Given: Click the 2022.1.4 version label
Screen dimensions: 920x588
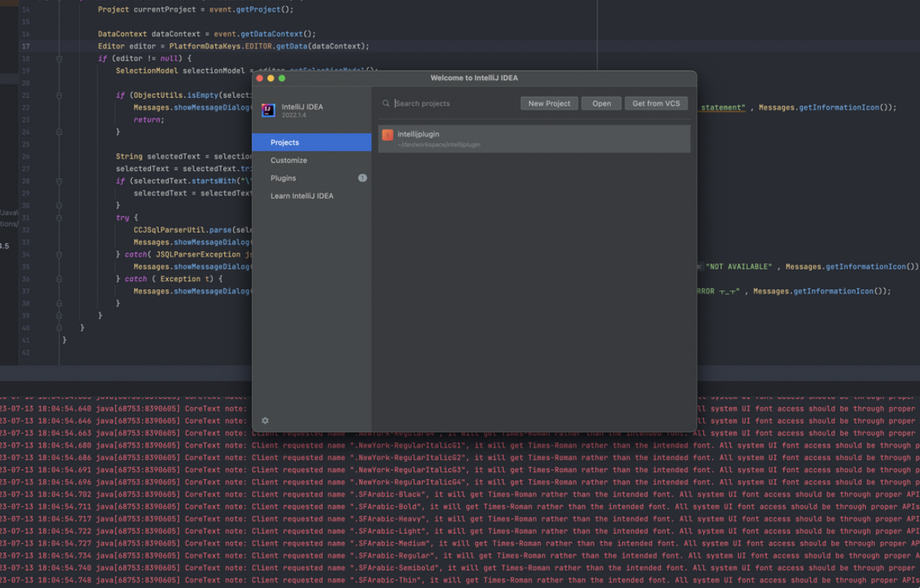Looking at the screenshot, I should 293,115.
